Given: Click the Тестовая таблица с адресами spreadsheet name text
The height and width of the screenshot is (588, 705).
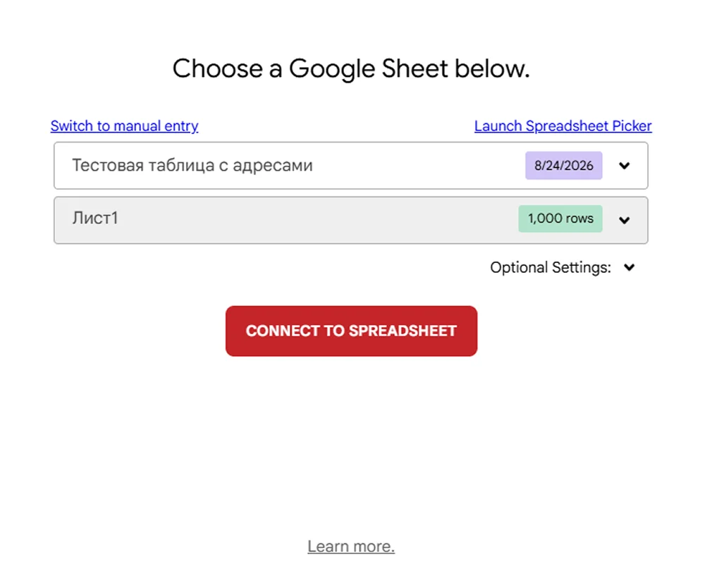Looking at the screenshot, I should coord(192,166).
